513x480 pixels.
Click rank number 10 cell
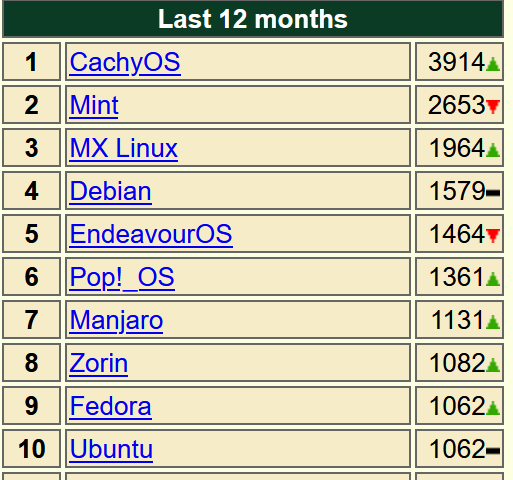click(31, 449)
